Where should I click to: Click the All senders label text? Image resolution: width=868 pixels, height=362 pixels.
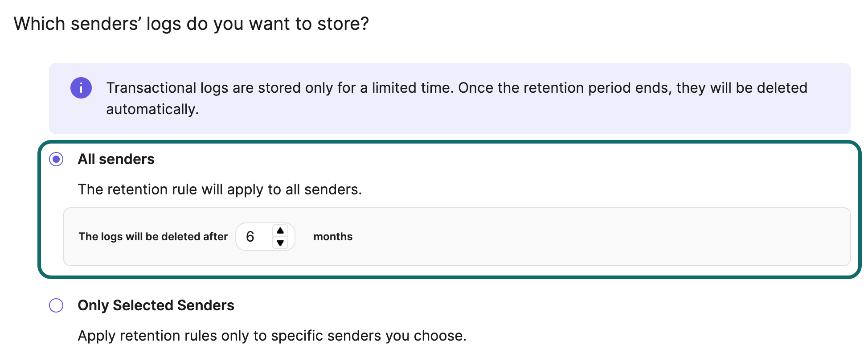116,159
